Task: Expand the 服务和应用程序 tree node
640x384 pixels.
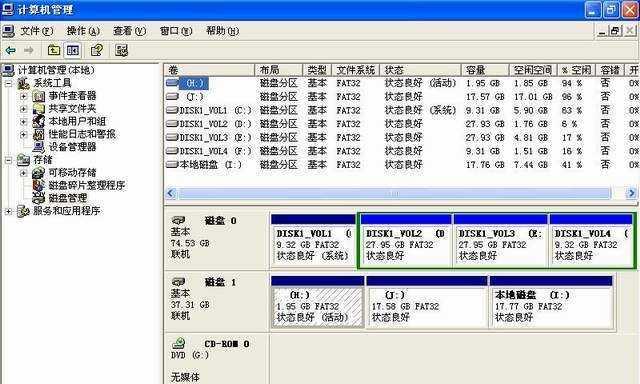Action: click(8, 211)
